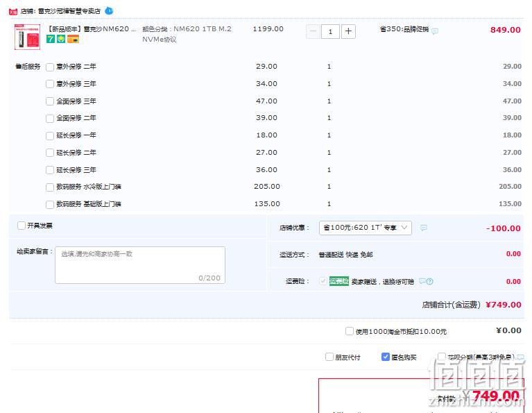Uncheck the 匿名购买 anonymous purchase option

pos(386,357)
